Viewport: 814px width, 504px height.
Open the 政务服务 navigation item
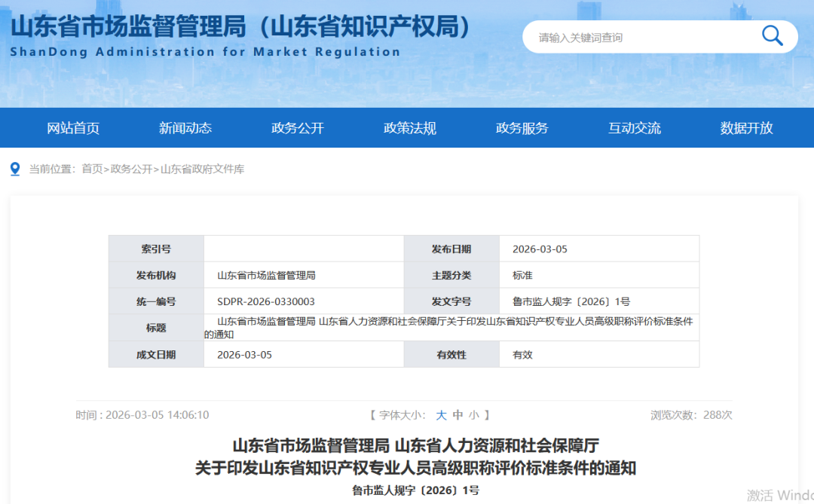522,128
